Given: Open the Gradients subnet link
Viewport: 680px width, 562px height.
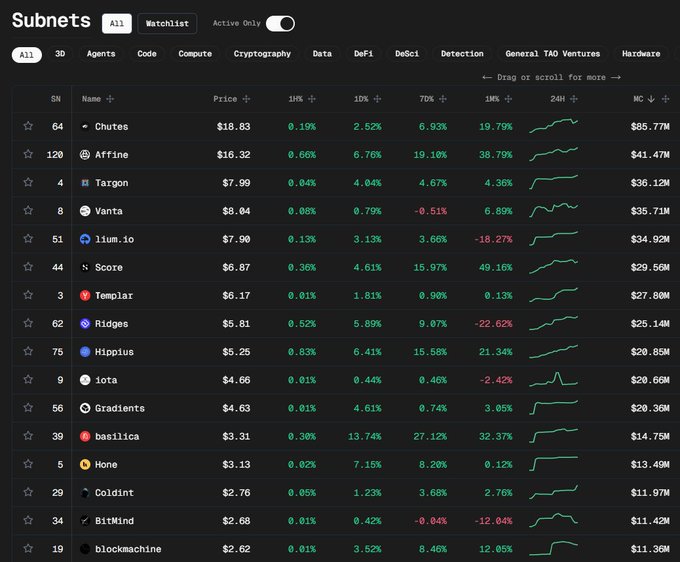Looking at the screenshot, I should click(x=119, y=409).
